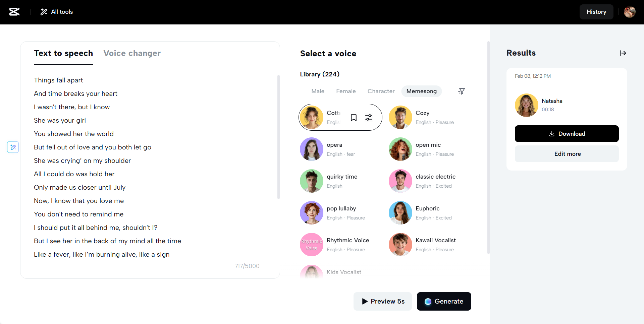
Task: Play a 5 second preview
Action: click(x=382, y=301)
